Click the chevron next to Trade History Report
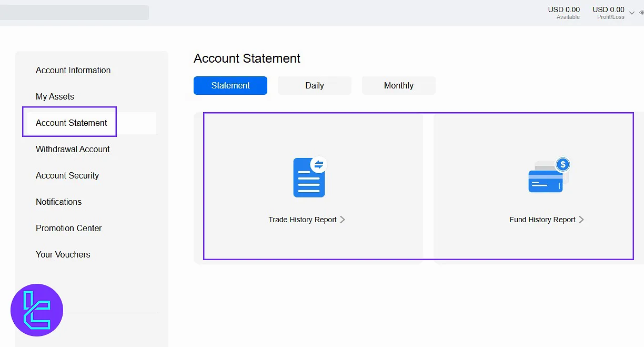 tap(343, 220)
